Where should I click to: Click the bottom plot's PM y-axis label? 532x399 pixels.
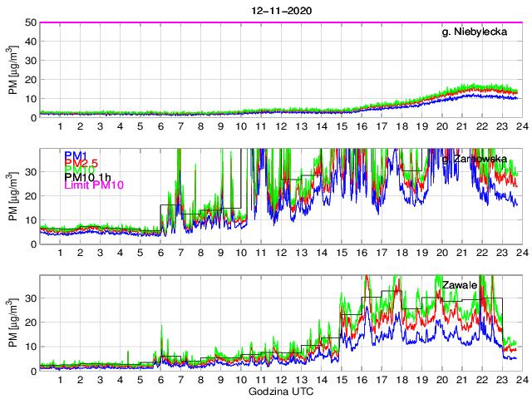click(13, 323)
